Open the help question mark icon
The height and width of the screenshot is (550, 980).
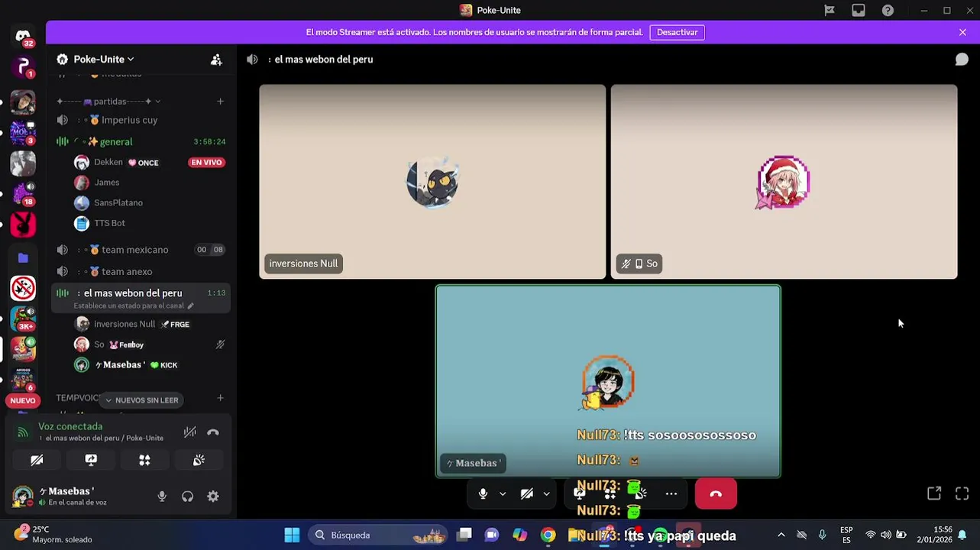tap(888, 10)
